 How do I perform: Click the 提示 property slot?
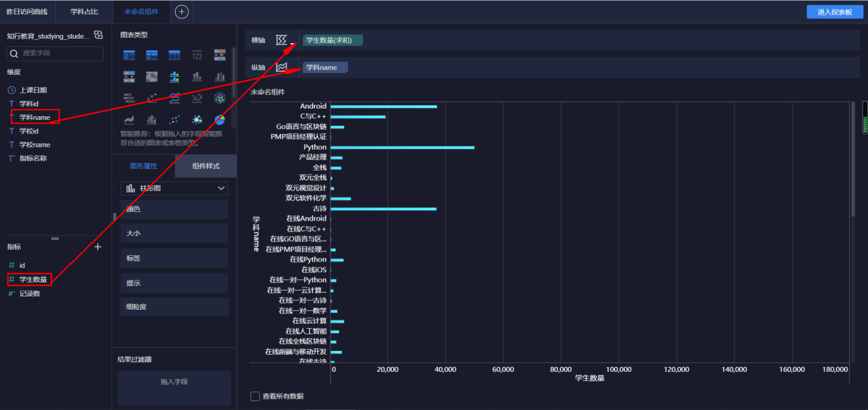click(x=174, y=282)
